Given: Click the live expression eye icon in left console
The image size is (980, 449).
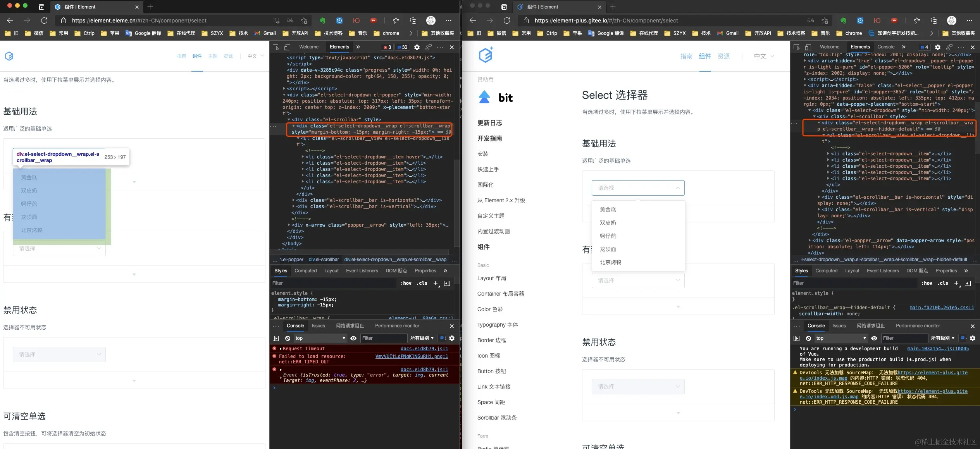Looking at the screenshot, I should (353, 338).
